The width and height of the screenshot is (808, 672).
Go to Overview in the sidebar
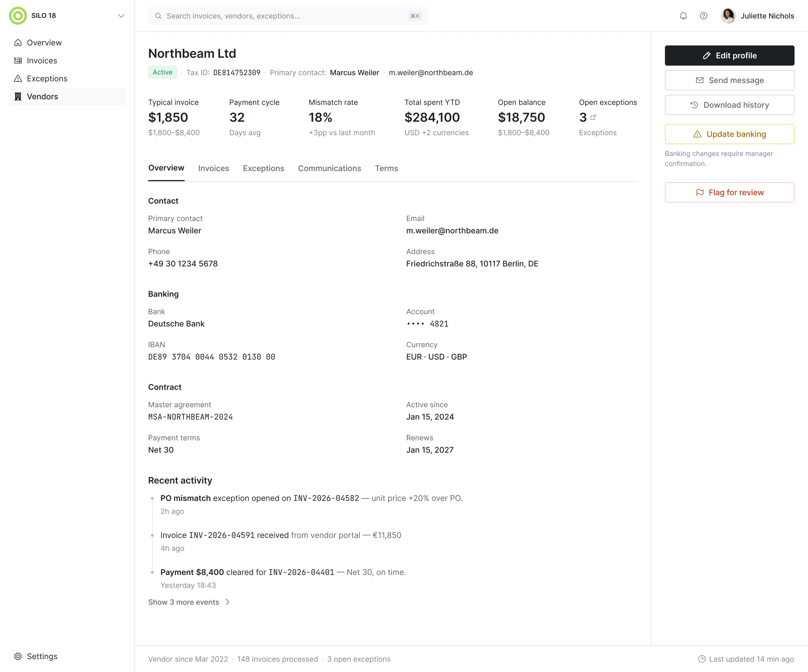coord(67,43)
